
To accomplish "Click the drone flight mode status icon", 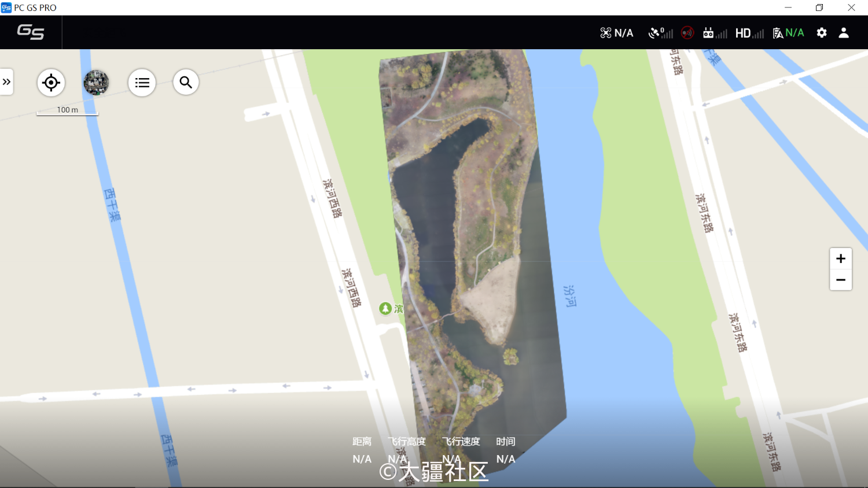I will pyautogui.click(x=616, y=33).
